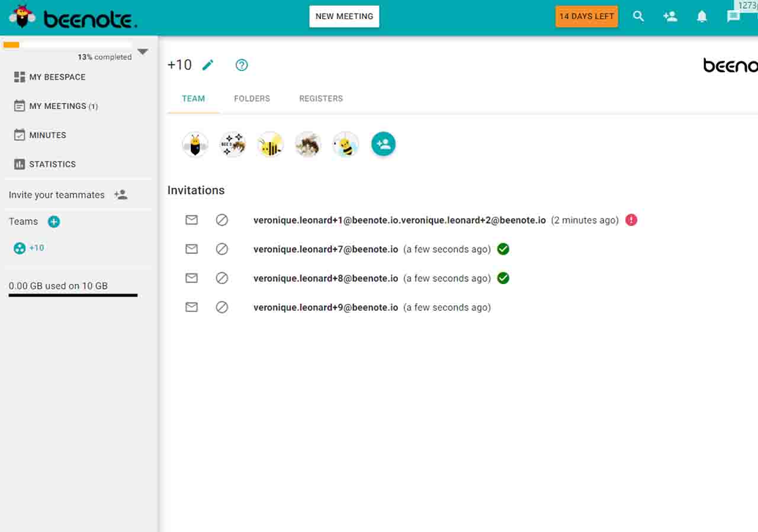Resend email for leonard+8 invitation
This screenshot has width=758, height=532.
point(191,278)
